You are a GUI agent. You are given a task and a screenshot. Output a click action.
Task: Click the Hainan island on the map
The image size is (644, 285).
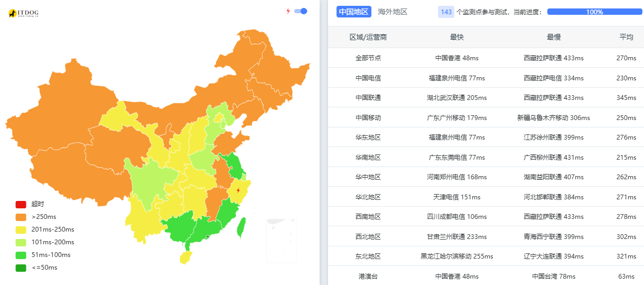pyautogui.click(x=185, y=258)
